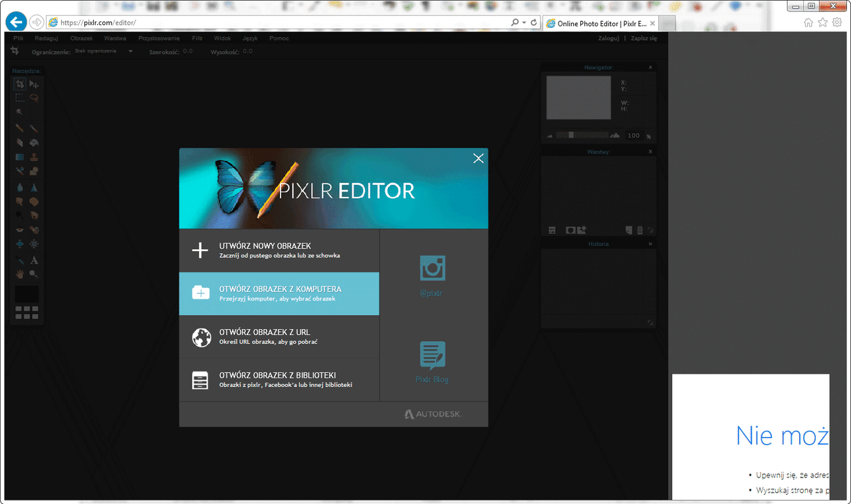Image resolution: width=851 pixels, height=504 pixels.
Task: Click the browser refresh icon
Action: [x=534, y=22]
